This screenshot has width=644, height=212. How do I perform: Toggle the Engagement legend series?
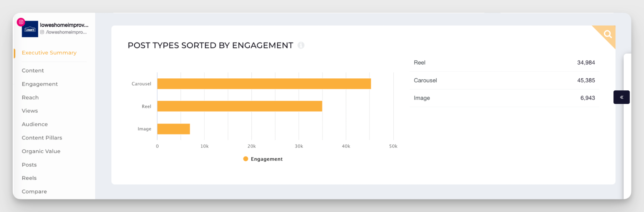click(263, 159)
